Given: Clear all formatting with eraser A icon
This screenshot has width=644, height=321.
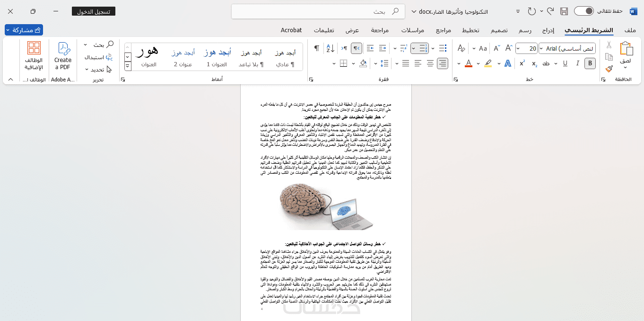Looking at the screenshot, I should pyautogui.click(x=461, y=48).
